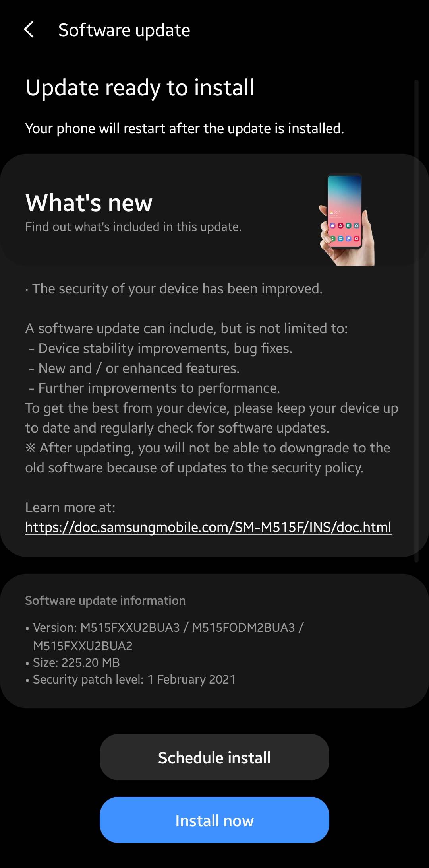The width and height of the screenshot is (429, 868).
Task: Click the Software update information label
Action: [105, 600]
